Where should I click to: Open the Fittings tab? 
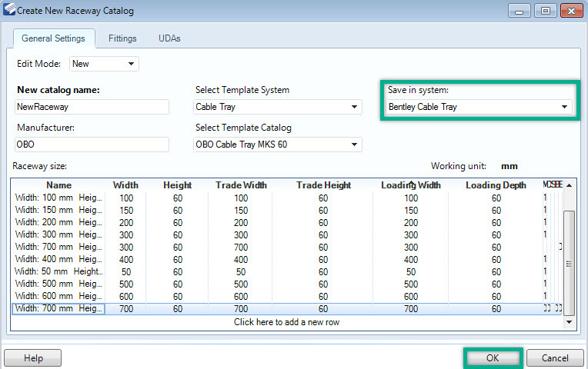(x=122, y=38)
